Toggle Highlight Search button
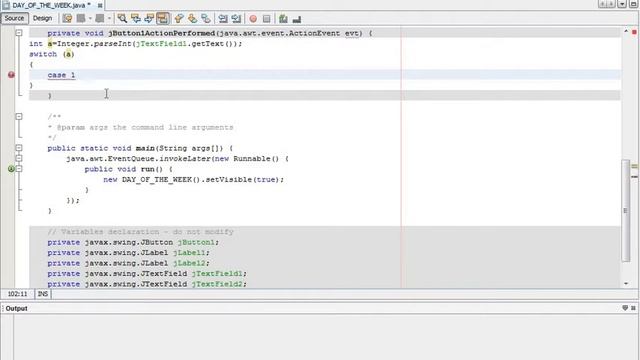 [163, 18]
